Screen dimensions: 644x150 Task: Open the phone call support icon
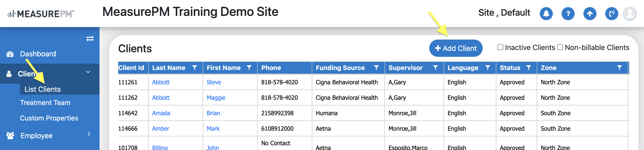(611, 13)
